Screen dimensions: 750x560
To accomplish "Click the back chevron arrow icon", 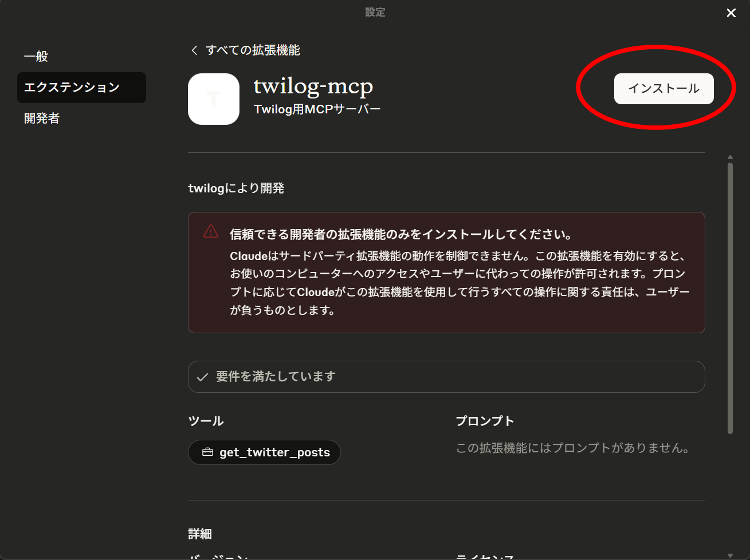I will [195, 50].
